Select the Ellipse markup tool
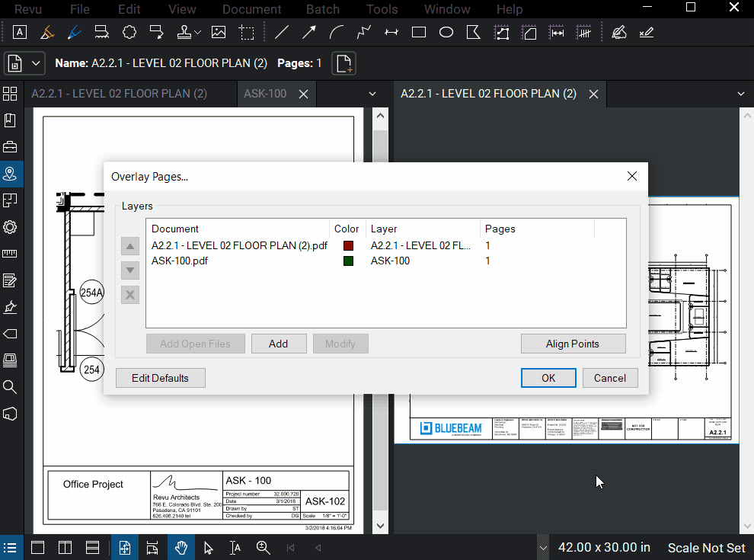Viewport: 754px width, 560px height. tap(446, 31)
